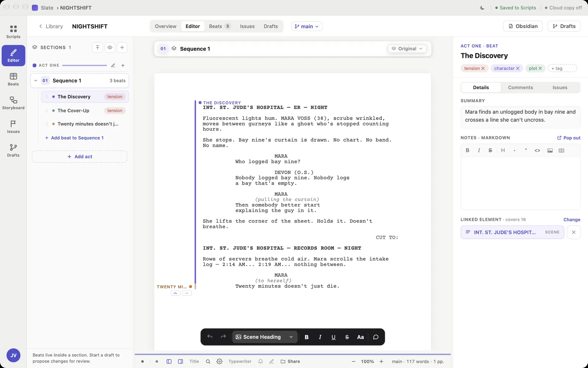
Task: Open the Scripts section in the sidebar
Action: (13, 32)
